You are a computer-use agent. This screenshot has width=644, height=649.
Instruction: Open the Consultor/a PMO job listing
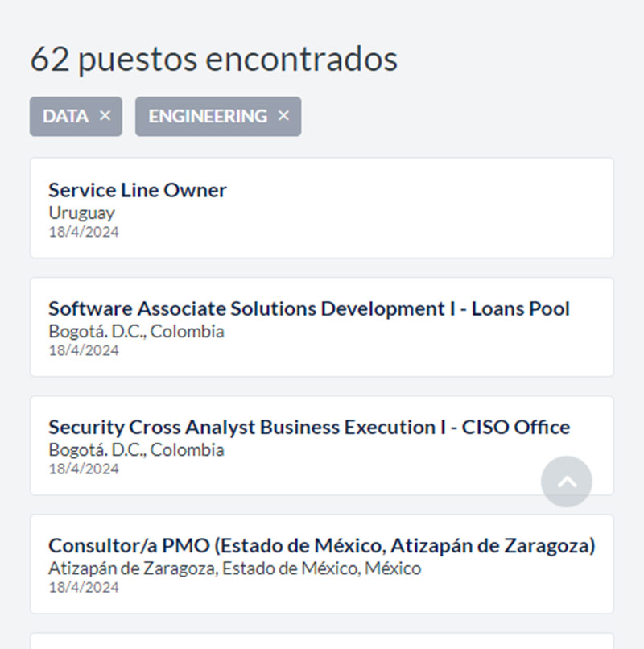pyautogui.click(x=322, y=545)
